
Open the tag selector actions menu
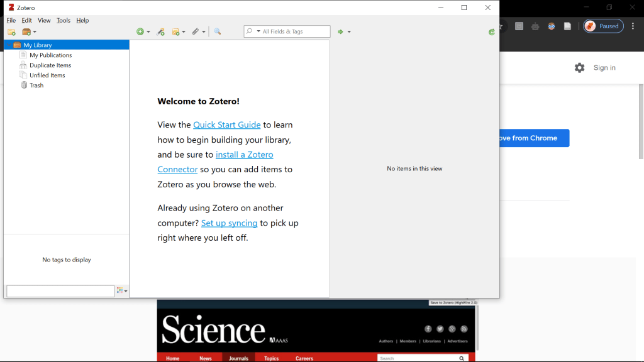pos(122,291)
